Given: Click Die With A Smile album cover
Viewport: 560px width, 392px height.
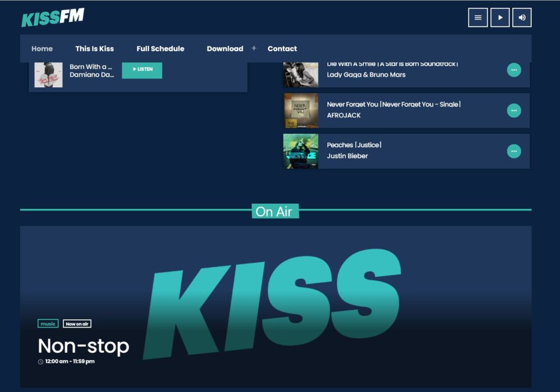Looking at the screenshot, I should 300,75.
